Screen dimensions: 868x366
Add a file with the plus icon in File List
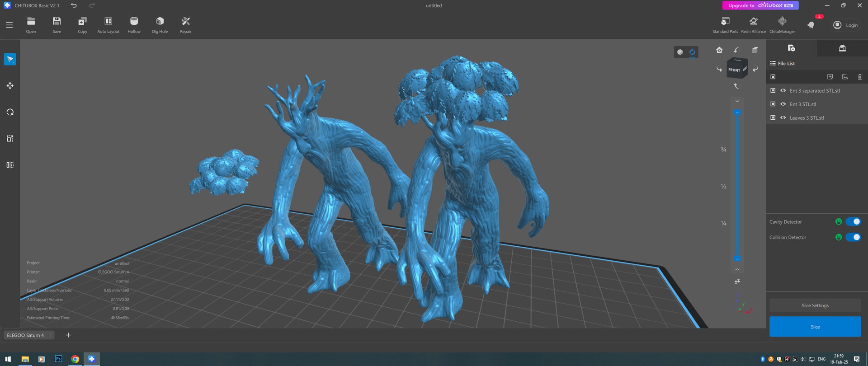pyautogui.click(x=830, y=77)
